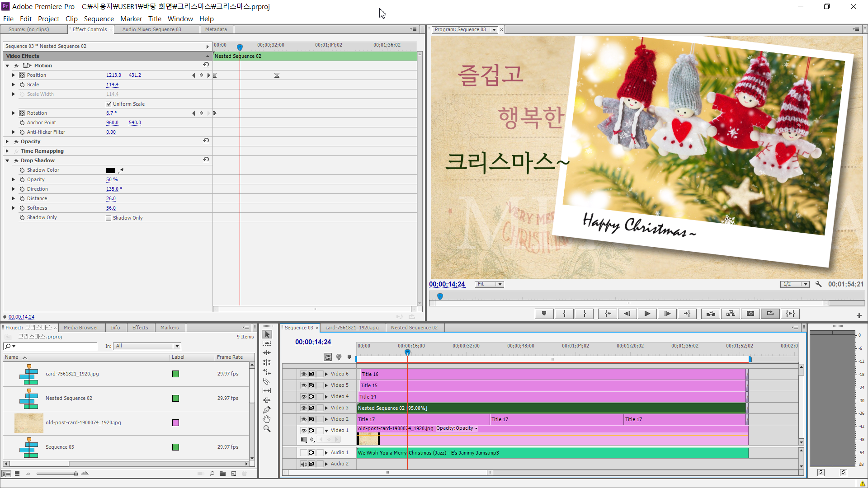
Task: Select the Zoom tool
Action: point(267,429)
